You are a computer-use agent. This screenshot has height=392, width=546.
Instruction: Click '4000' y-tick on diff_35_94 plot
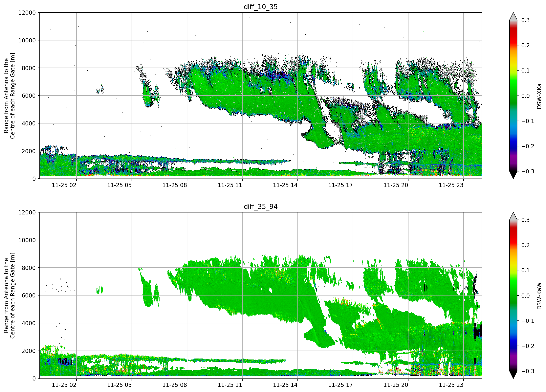click(x=29, y=323)
